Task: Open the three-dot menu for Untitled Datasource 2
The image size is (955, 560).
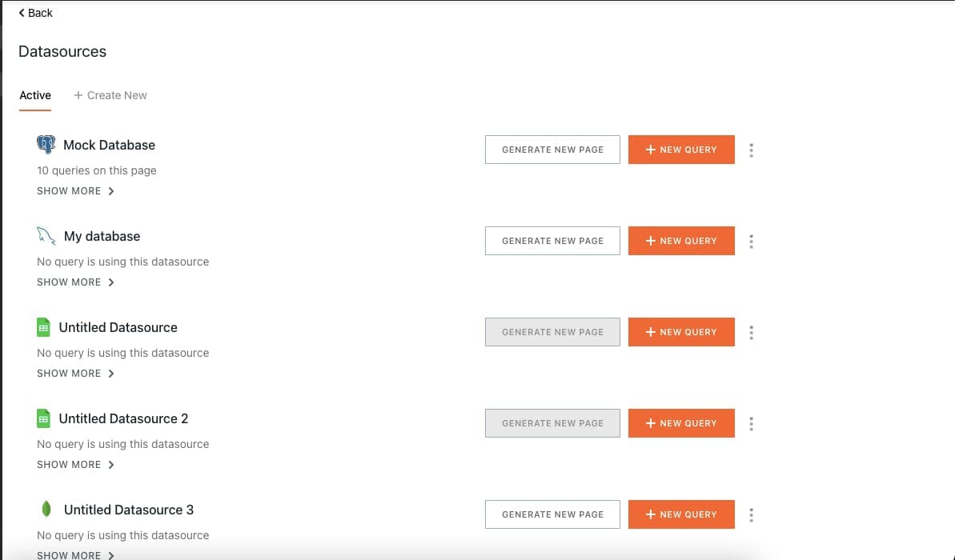Action: (751, 423)
